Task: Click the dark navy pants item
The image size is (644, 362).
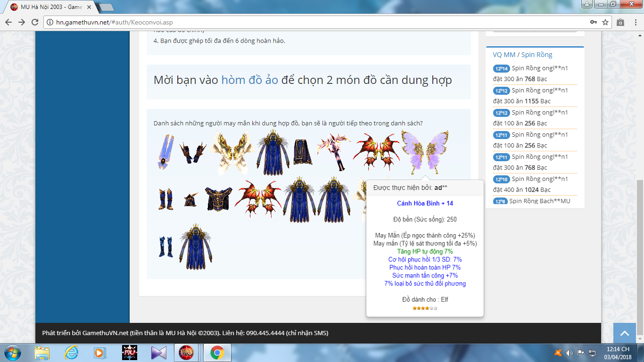Action: coord(302,152)
